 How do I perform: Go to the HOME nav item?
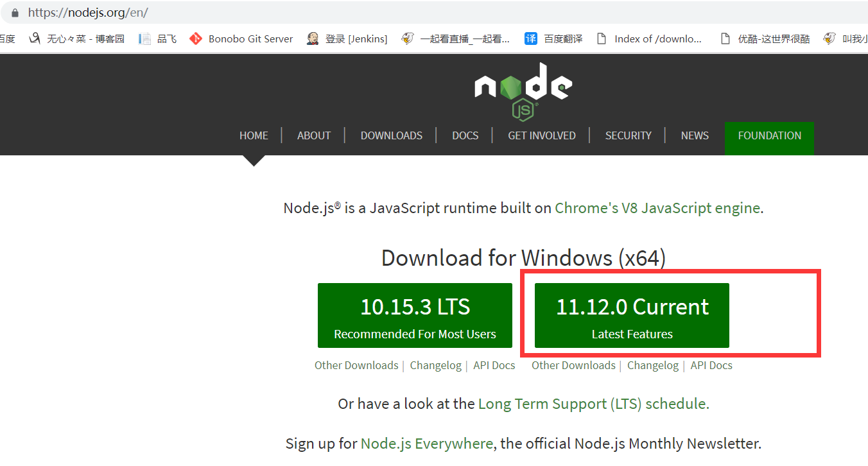tap(254, 135)
